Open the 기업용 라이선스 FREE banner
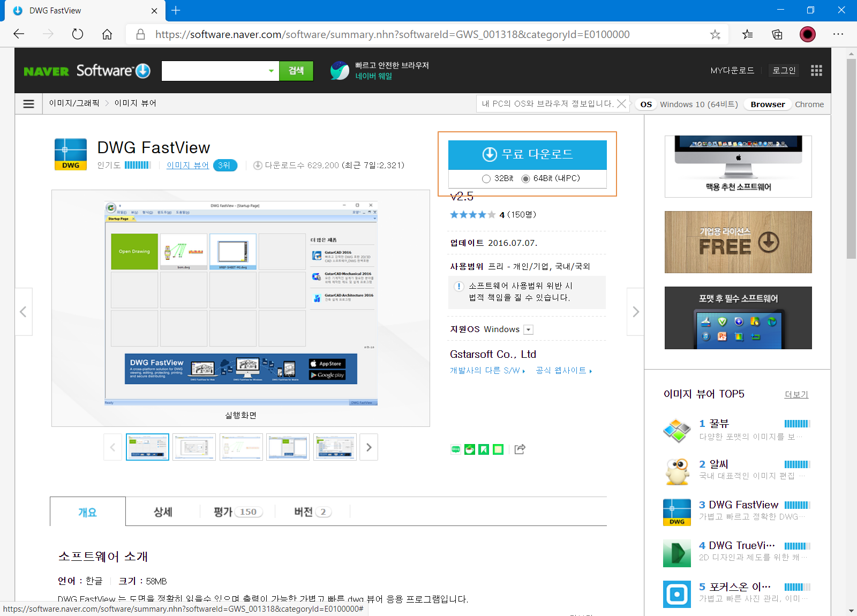This screenshot has height=616, width=857. (x=738, y=242)
